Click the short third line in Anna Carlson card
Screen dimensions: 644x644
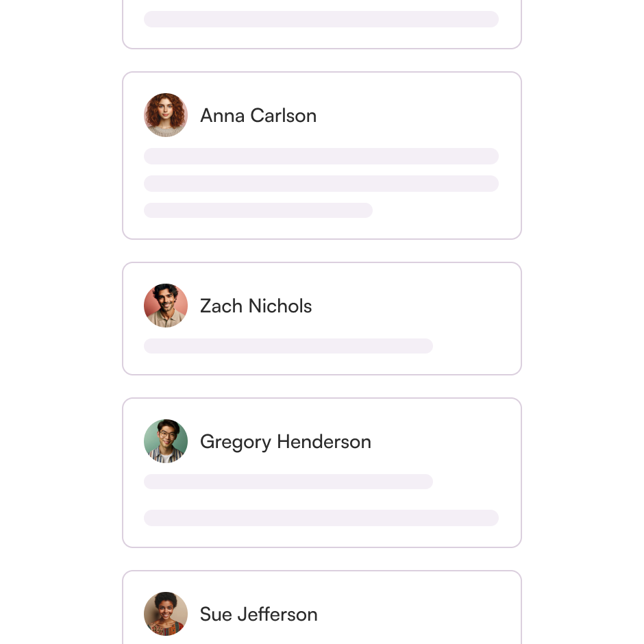[x=258, y=210]
